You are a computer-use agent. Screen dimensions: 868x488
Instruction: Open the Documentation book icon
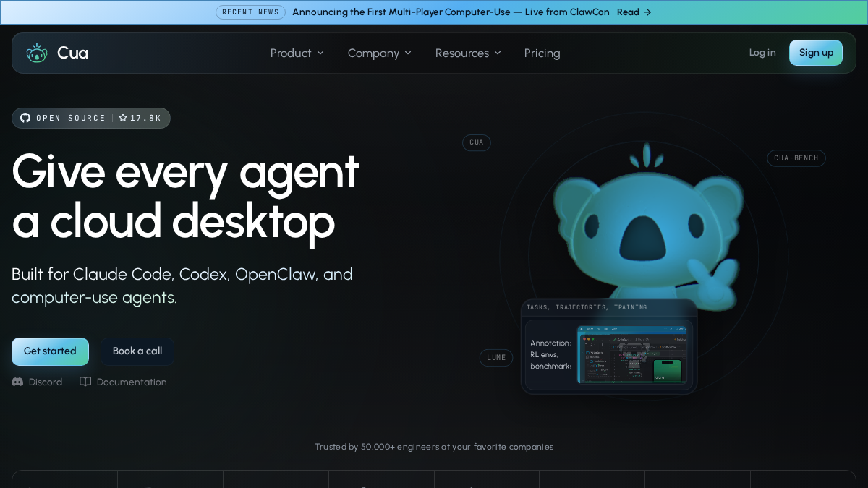[85, 382]
